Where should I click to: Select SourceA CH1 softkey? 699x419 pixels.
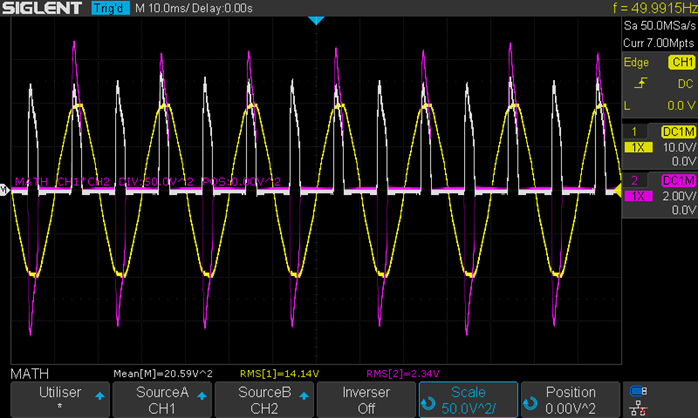(x=162, y=399)
